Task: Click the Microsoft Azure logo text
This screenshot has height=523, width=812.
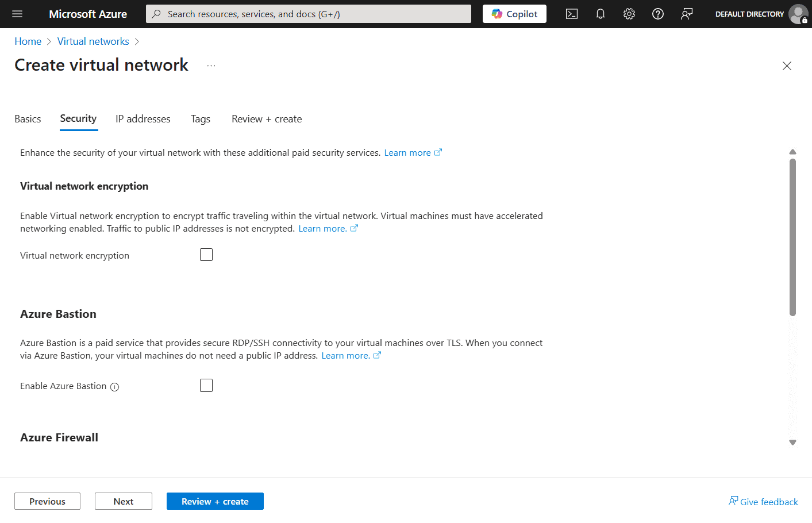Action: tap(88, 14)
